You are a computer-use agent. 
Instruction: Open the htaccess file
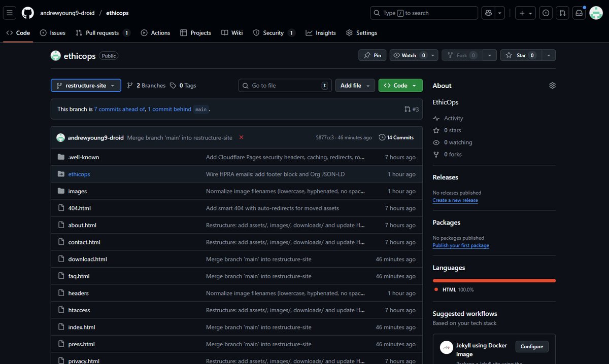(x=79, y=310)
